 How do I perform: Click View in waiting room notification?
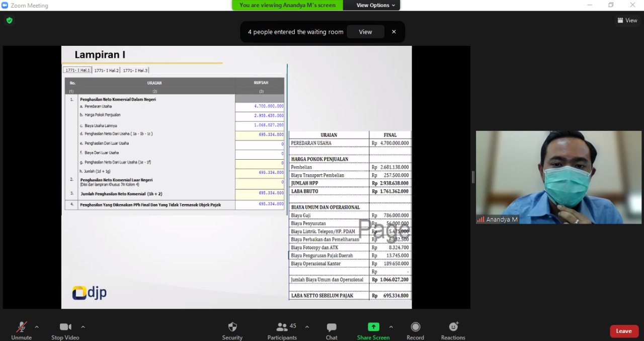tap(365, 32)
